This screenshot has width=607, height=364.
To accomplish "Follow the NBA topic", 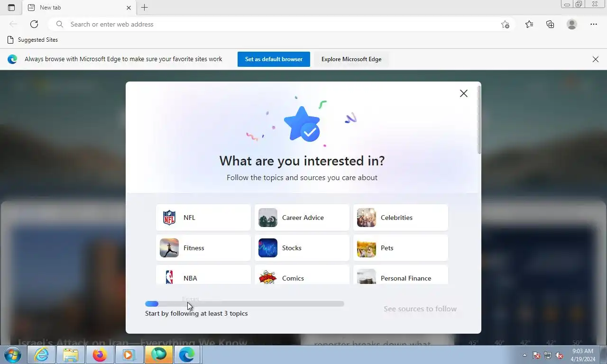I will (203, 275).
